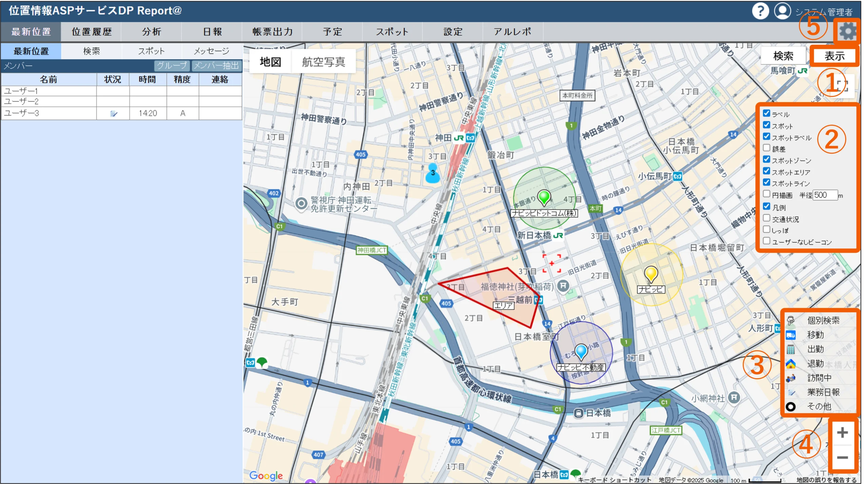Open the 予定 main menu
Viewport: 868px width, 484px height.
[332, 32]
